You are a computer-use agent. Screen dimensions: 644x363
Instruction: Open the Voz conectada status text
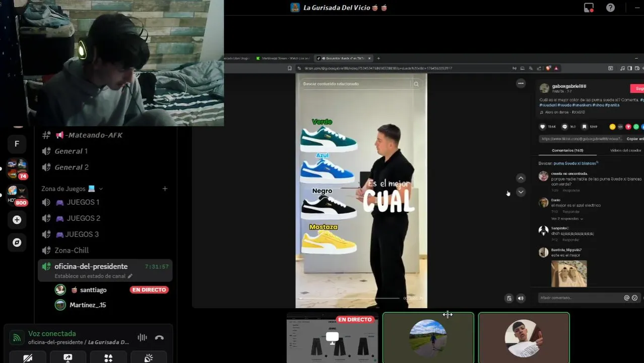tap(52, 333)
